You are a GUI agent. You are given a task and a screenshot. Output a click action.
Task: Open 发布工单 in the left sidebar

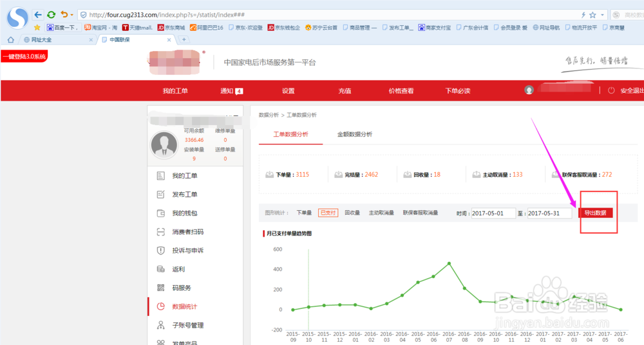click(184, 195)
